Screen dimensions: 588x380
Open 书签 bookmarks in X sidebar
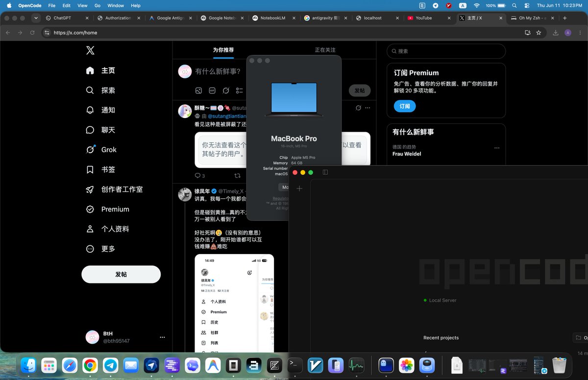coord(100,169)
